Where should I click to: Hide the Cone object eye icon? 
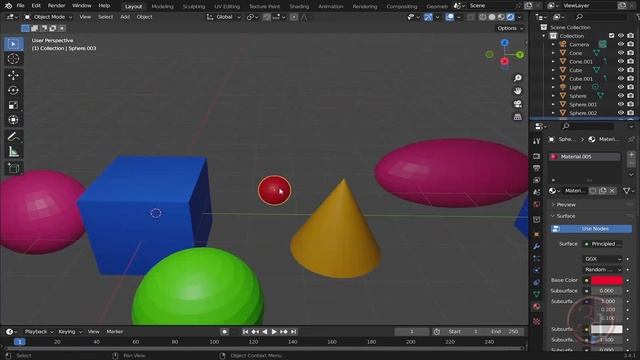click(x=620, y=53)
